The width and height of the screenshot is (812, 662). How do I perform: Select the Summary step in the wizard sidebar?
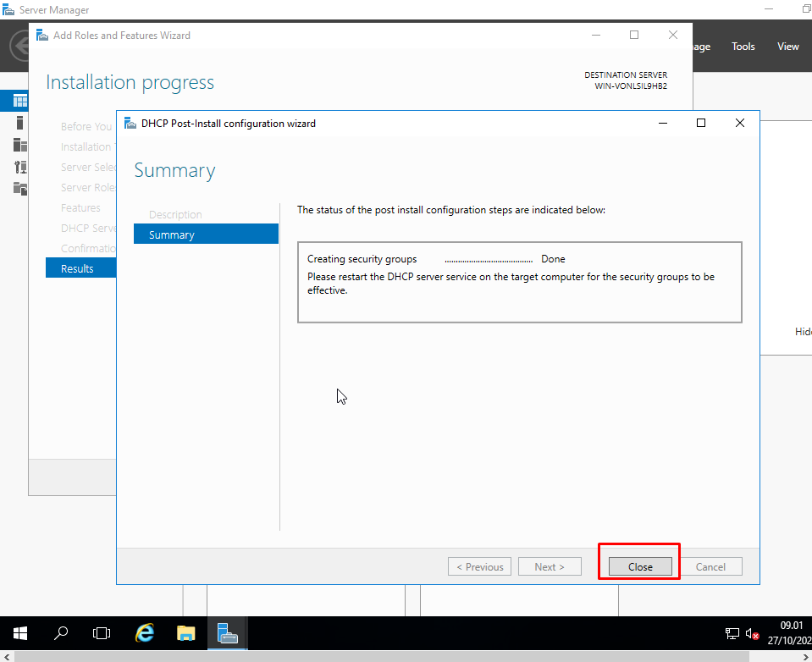point(206,234)
